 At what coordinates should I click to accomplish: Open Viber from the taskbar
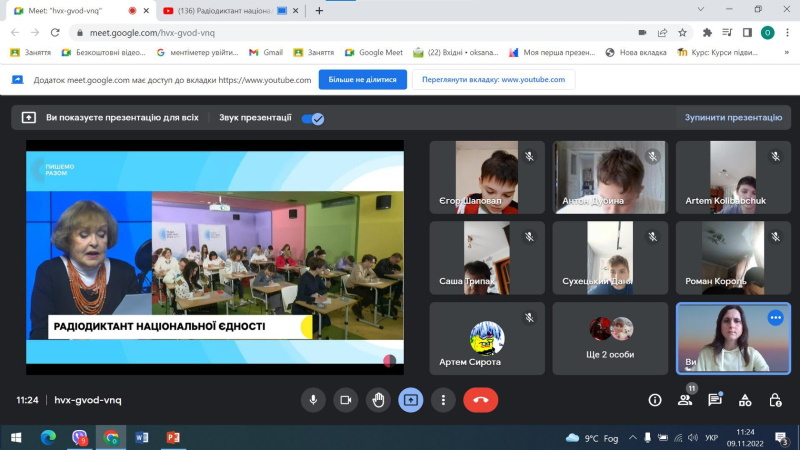click(x=80, y=438)
